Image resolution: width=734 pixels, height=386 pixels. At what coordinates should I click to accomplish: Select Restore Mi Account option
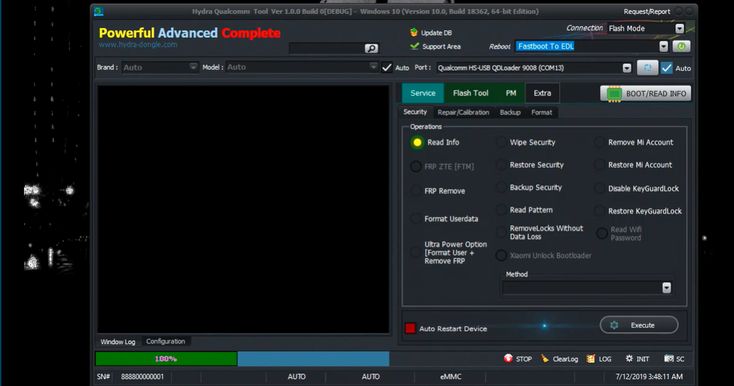pyautogui.click(x=599, y=165)
